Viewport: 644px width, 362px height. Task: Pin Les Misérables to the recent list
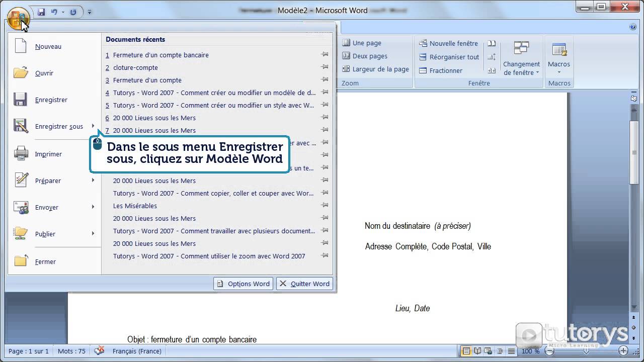point(325,205)
